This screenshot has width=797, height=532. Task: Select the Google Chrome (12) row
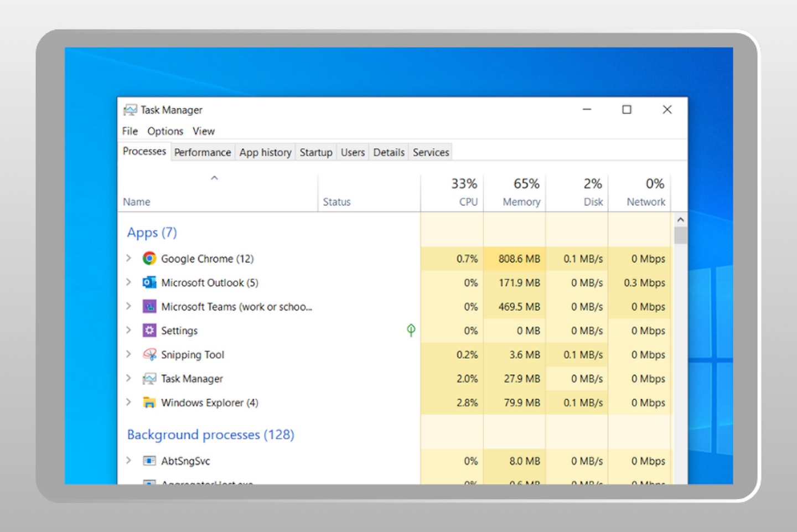pos(395,259)
